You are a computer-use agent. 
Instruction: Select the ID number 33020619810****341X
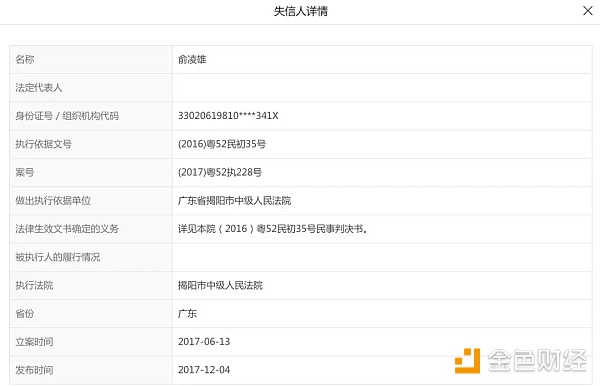228,116
